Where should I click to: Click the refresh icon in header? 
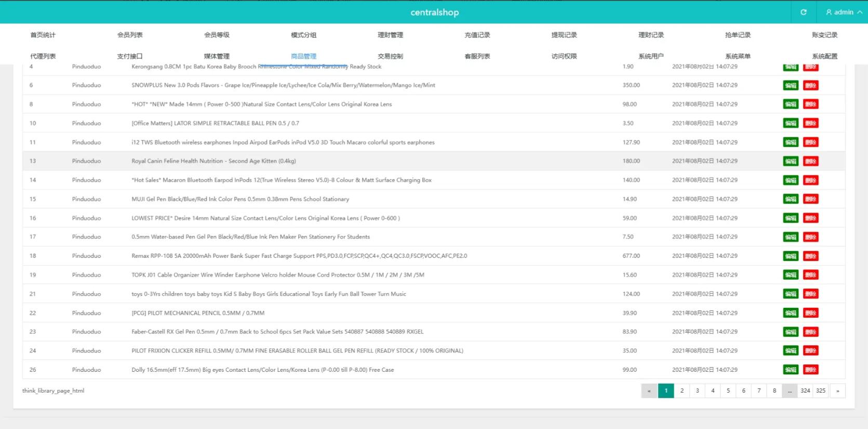click(803, 12)
